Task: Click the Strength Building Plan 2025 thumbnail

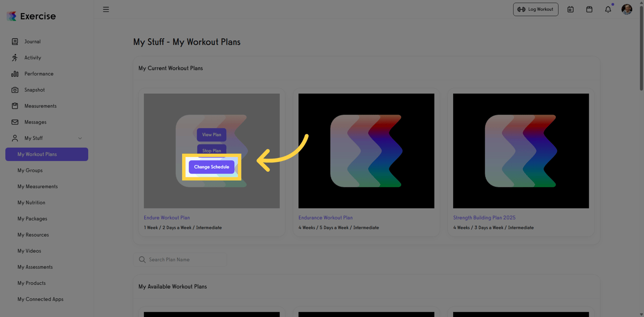Action: 521,151
